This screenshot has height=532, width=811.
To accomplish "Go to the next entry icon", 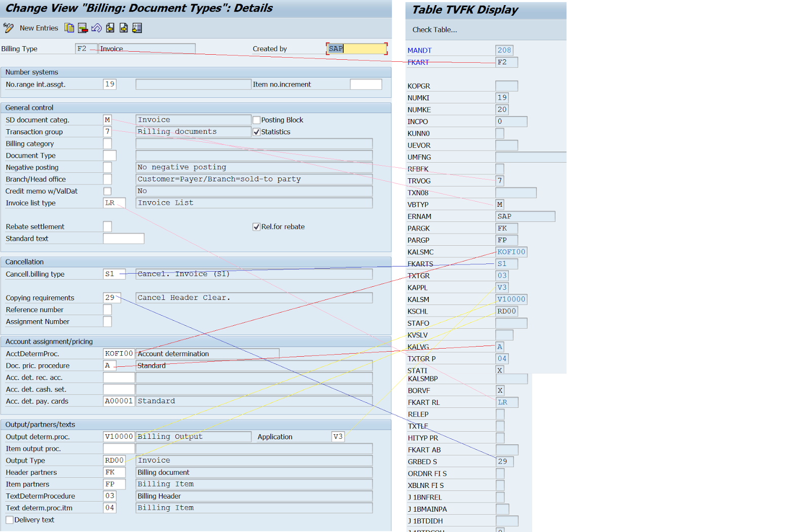I will tap(123, 28).
